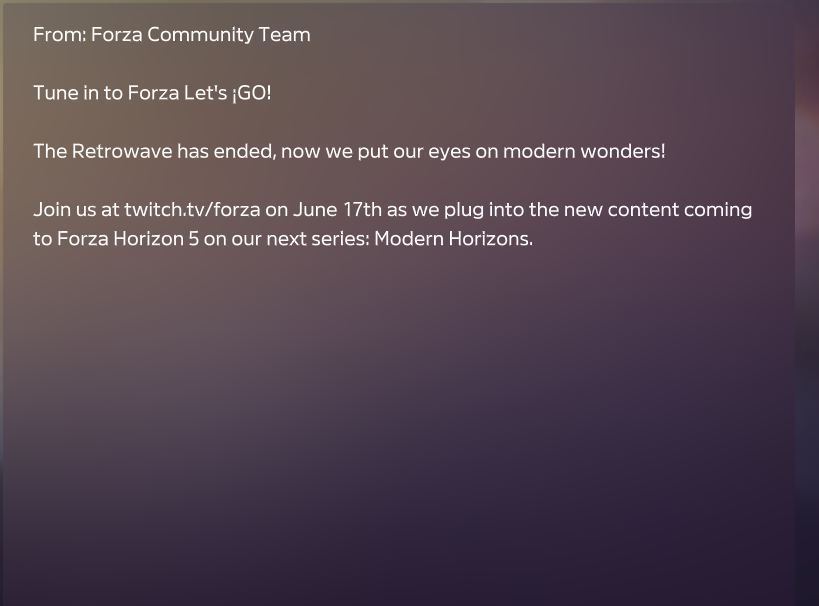Screen dimensions: 819x606
Task: Click the "Forza Horizon 5" game title text
Action: [x=128, y=239]
